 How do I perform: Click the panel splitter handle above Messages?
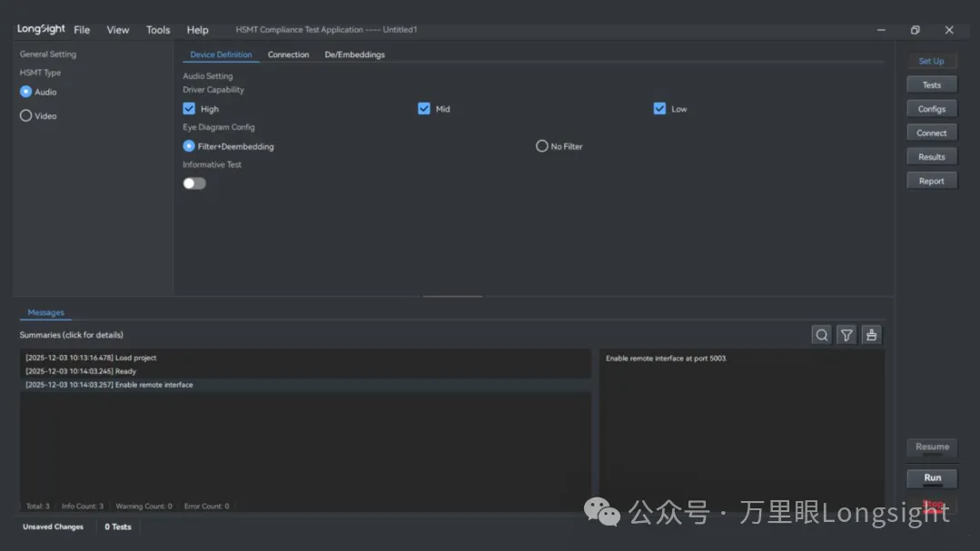tap(452, 296)
